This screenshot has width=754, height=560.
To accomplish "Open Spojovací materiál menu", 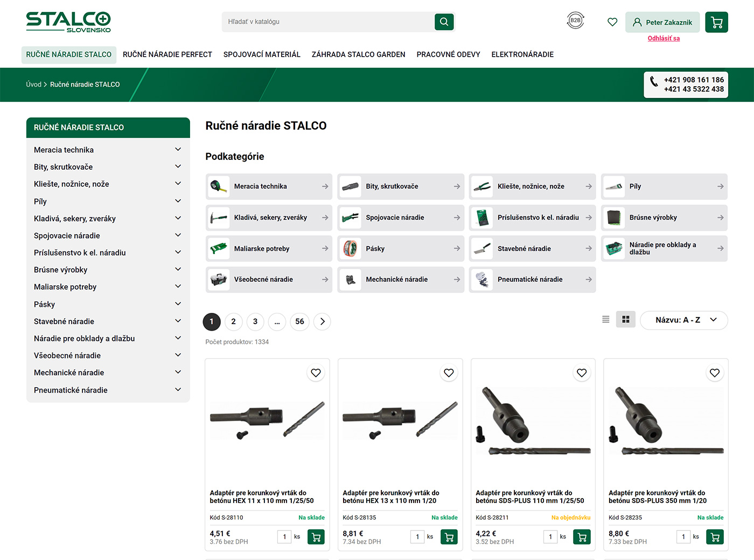I will [x=262, y=54].
